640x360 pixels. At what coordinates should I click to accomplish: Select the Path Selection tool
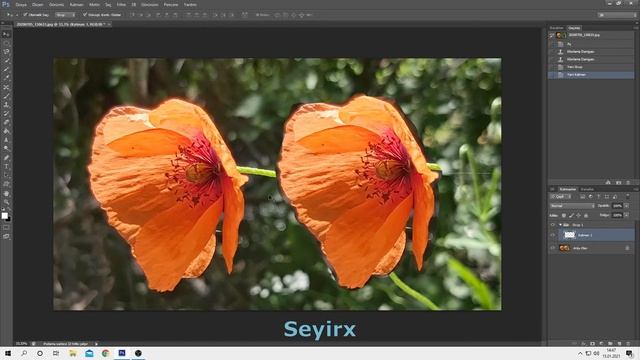(x=6, y=176)
